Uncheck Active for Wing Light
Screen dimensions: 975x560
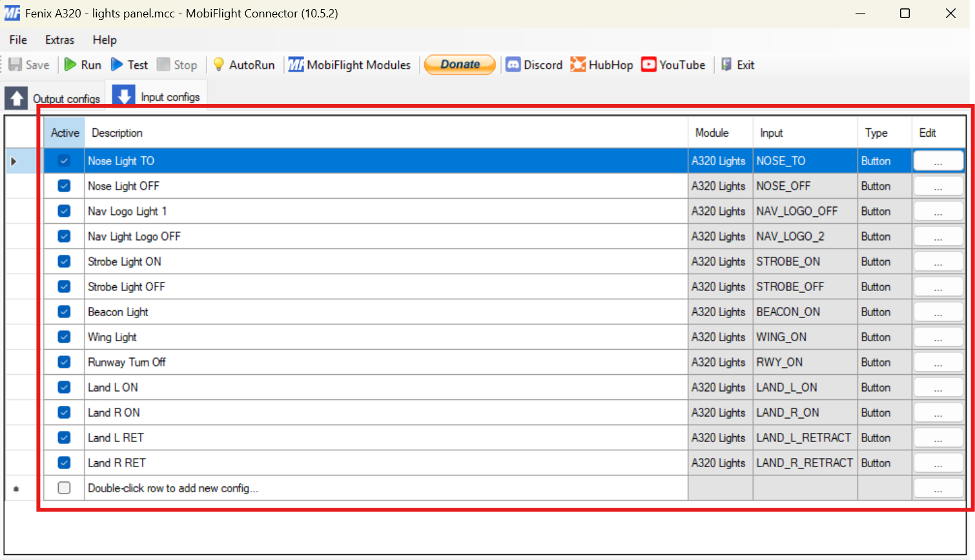(x=64, y=337)
